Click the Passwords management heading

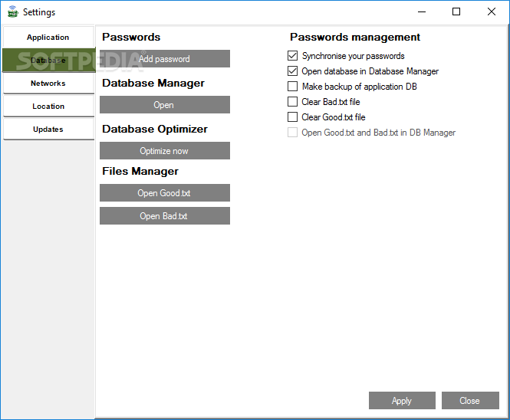pos(355,37)
